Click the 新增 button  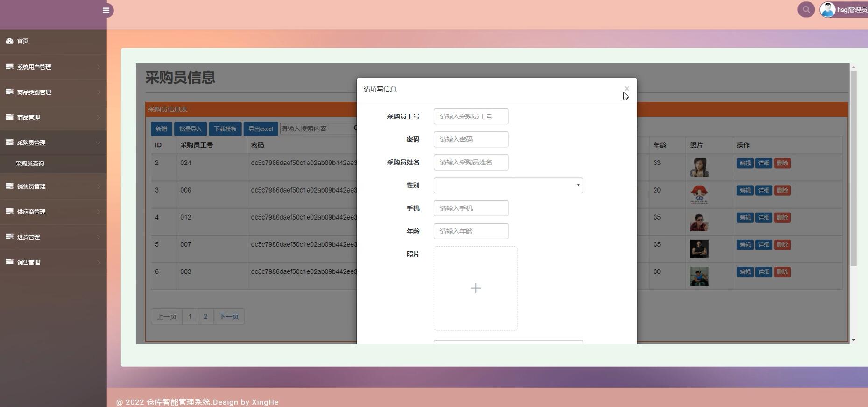pos(162,129)
